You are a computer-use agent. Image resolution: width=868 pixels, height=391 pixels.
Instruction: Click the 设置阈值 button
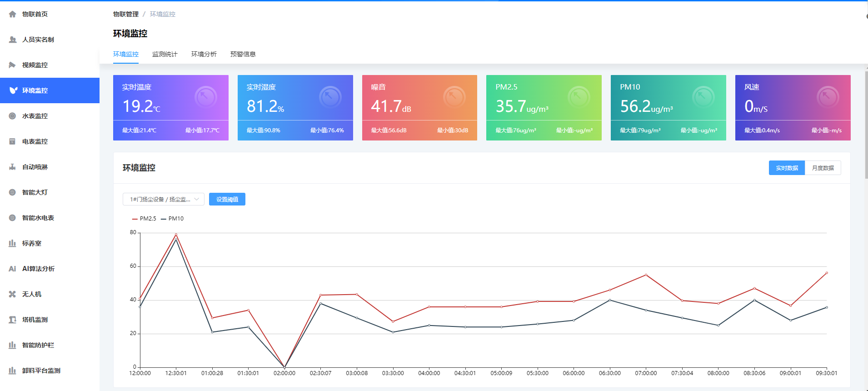(227, 199)
